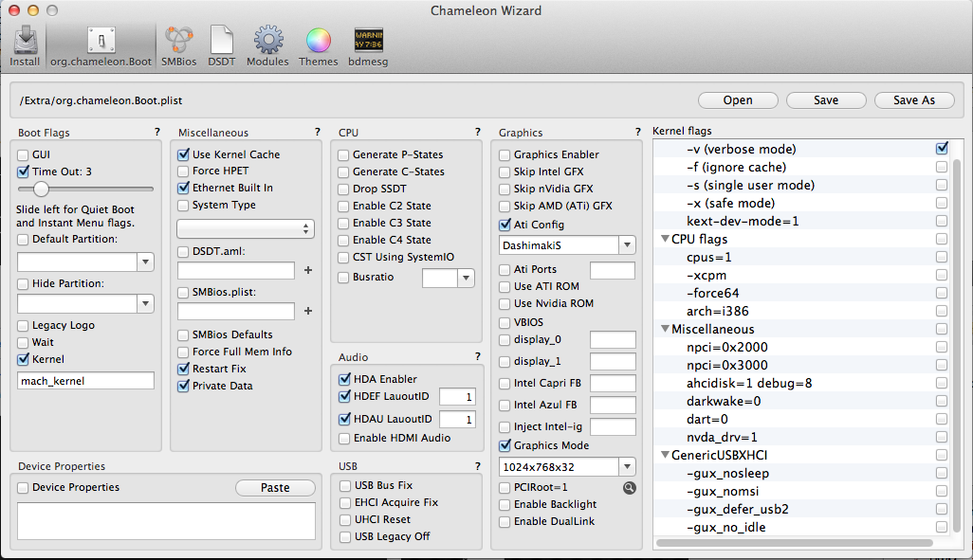The width and height of the screenshot is (973, 560).
Task: Open Boot Flags help question mark
Action: click(157, 132)
